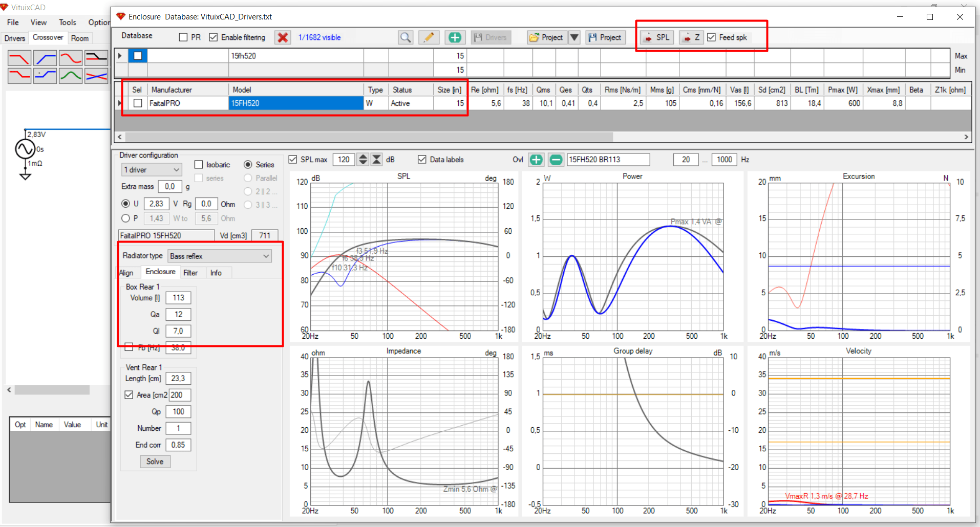Add a first-order low-pass filter block icon
980x527 pixels.
(x=19, y=58)
